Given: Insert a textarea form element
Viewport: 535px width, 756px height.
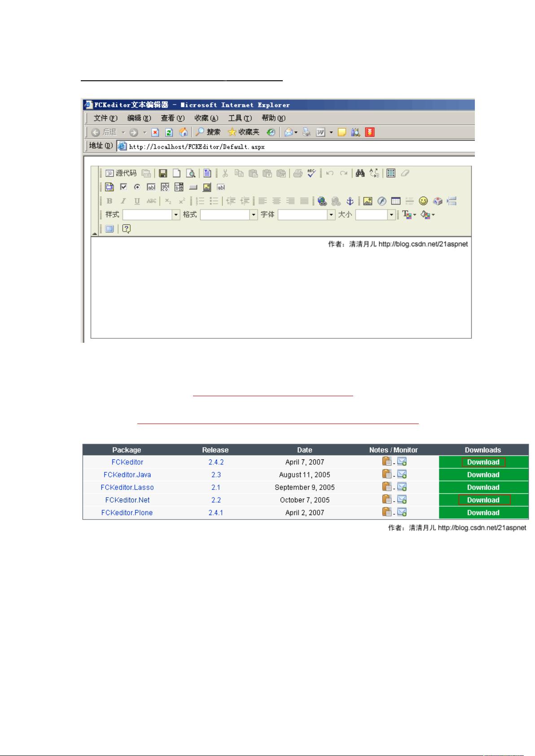Looking at the screenshot, I should 165,187.
